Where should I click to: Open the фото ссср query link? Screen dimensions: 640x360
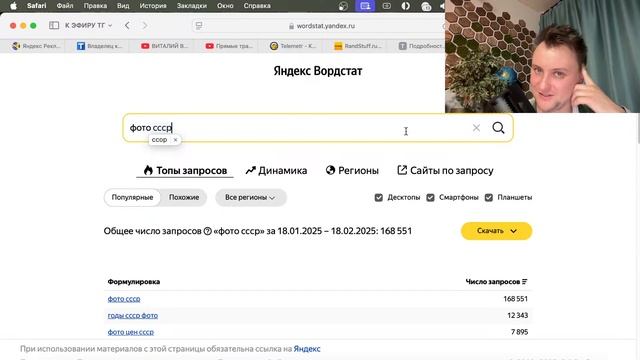click(124, 299)
